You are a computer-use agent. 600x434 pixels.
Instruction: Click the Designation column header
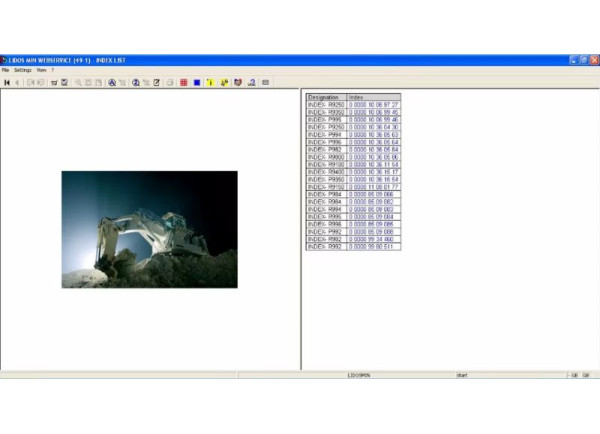326,97
